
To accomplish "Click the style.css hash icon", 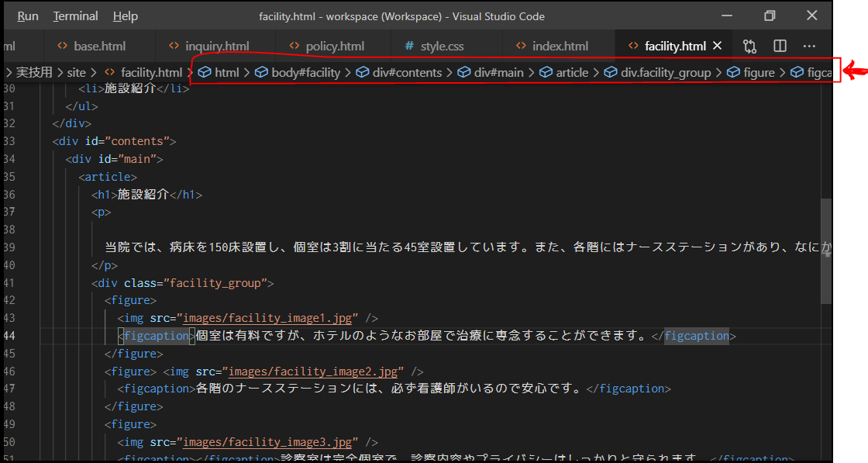I will (x=409, y=46).
